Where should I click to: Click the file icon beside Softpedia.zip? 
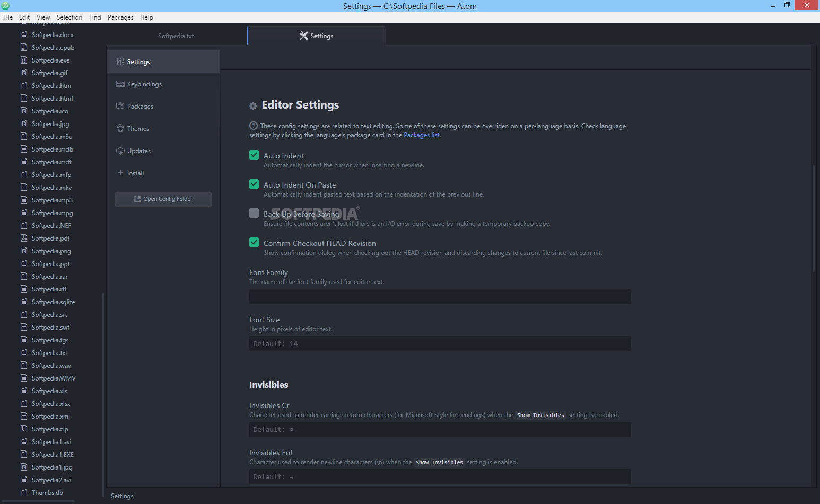[24, 429]
